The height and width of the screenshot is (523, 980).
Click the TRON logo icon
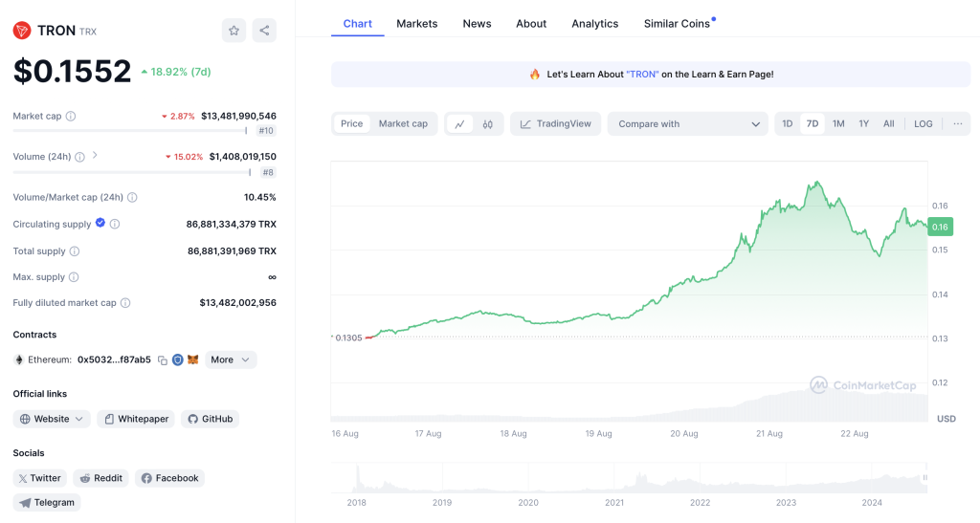coord(22,31)
